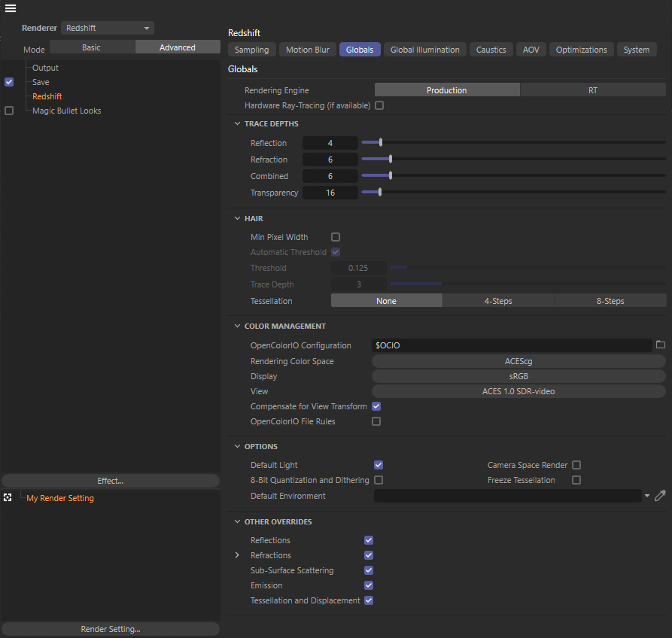Click the My Render Setting target icon

8,497
